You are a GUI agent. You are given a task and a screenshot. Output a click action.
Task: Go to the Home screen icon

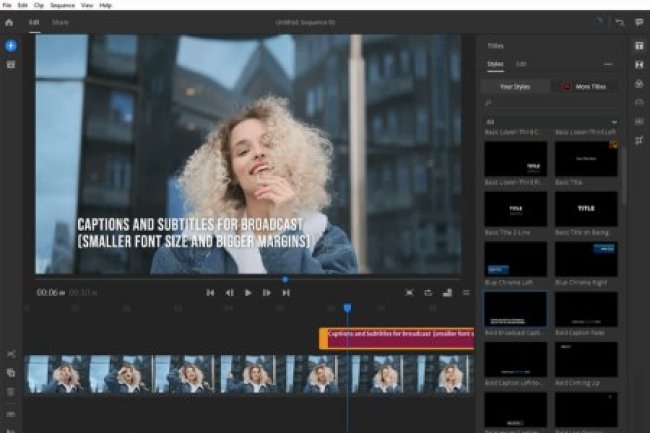(10, 21)
